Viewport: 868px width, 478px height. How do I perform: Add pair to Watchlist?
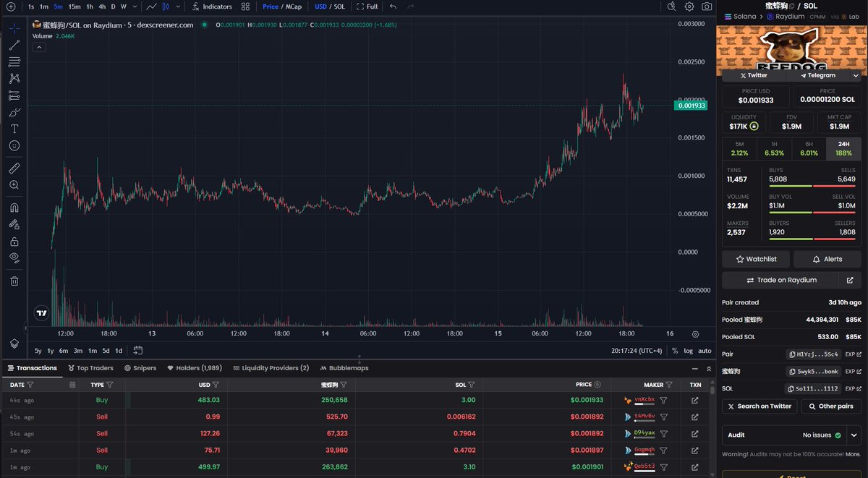click(756, 259)
